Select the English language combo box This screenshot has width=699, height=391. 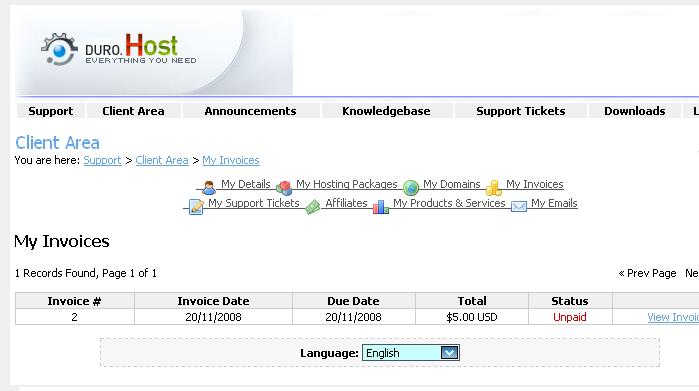tap(411, 353)
